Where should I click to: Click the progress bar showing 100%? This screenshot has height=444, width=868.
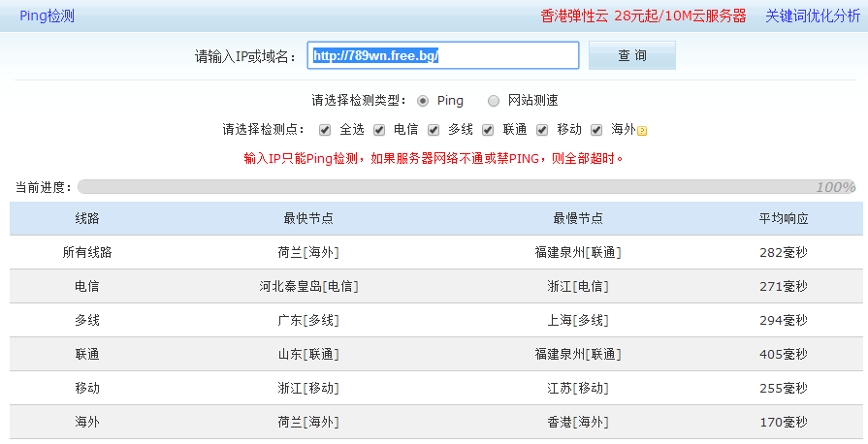tap(466, 187)
